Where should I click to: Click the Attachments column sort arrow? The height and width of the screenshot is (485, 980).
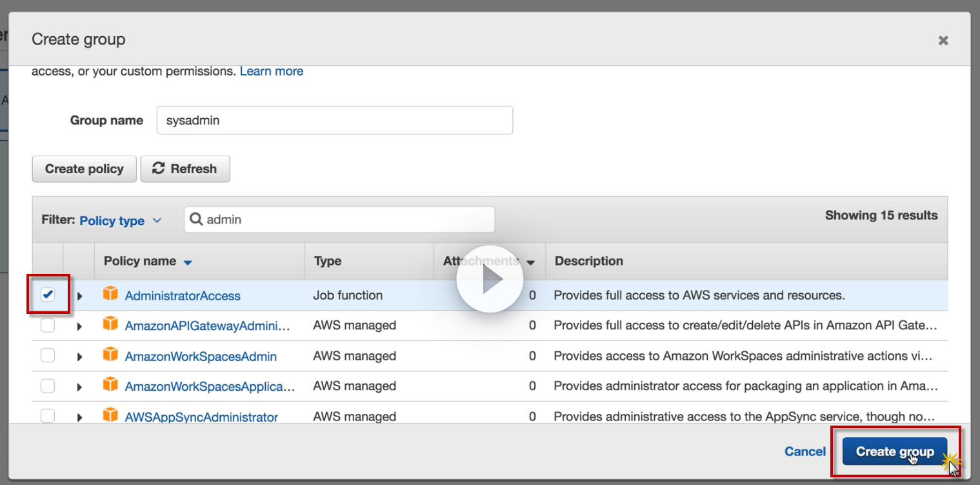(531, 262)
